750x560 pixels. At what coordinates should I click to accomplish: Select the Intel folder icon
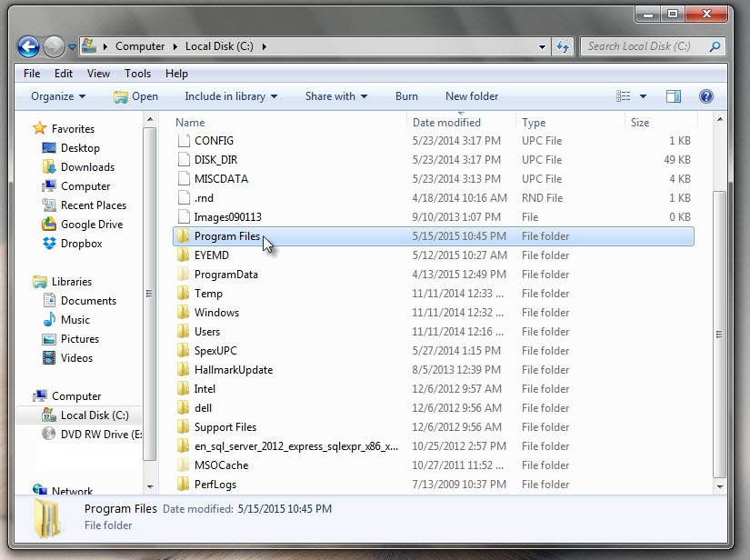coord(184,389)
